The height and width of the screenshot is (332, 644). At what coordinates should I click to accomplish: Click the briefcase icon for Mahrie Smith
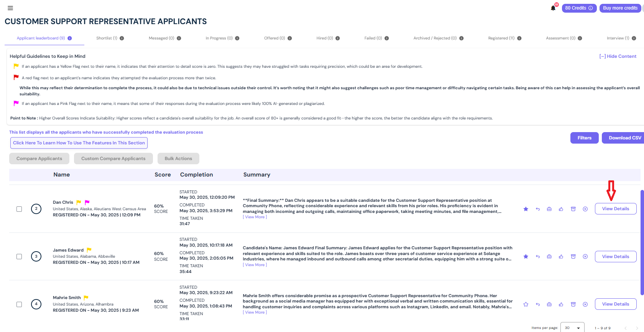[x=549, y=304]
